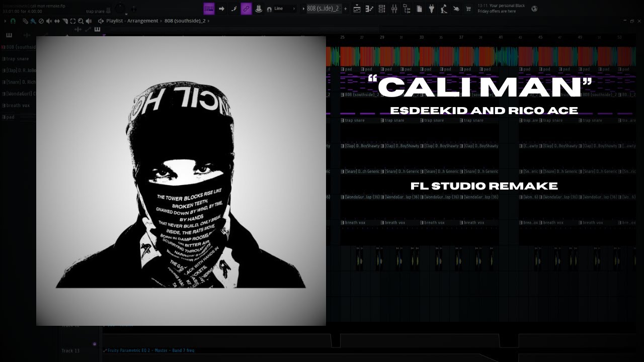Toggle typing keyboard to piano button
Viewport: 644px width, 362px height.
(209, 9)
